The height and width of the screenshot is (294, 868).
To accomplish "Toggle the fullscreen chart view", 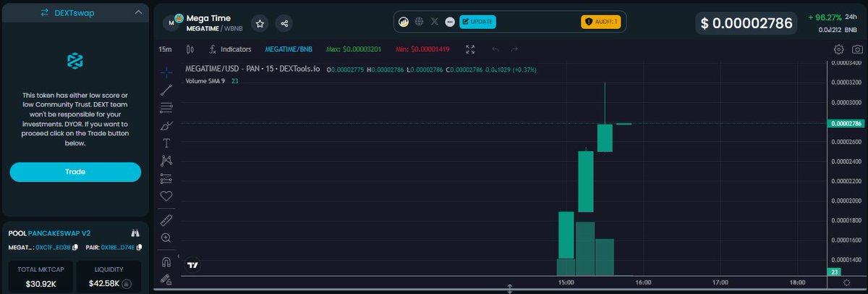I will [470, 49].
